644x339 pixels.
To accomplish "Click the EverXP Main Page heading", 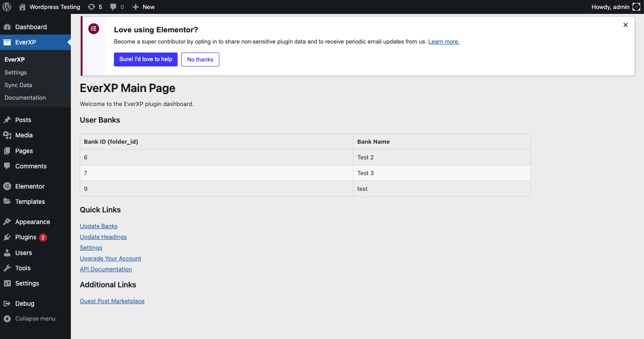I will click(x=127, y=88).
